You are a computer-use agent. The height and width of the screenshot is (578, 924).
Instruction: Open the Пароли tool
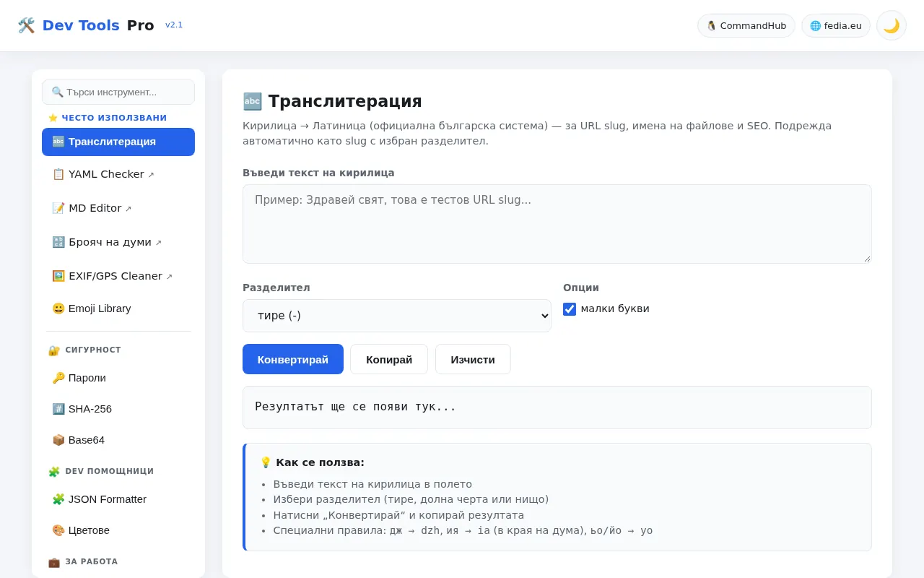coord(118,378)
